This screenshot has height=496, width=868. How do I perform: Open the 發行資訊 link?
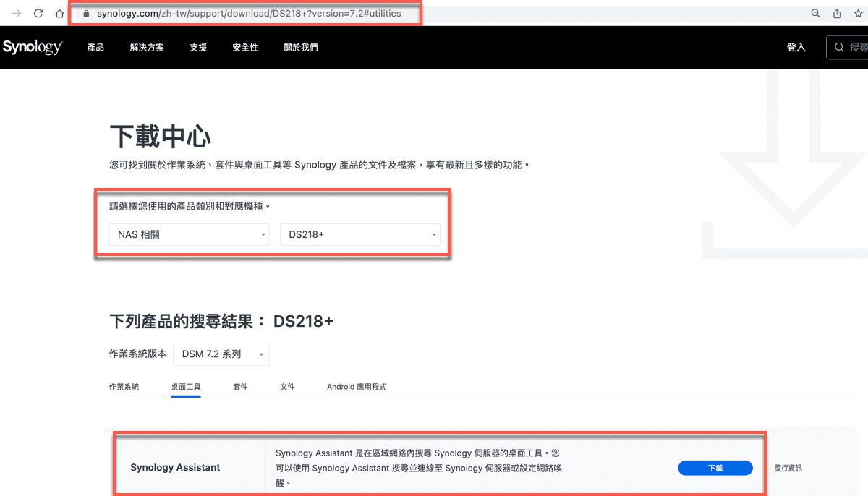(x=788, y=468)
